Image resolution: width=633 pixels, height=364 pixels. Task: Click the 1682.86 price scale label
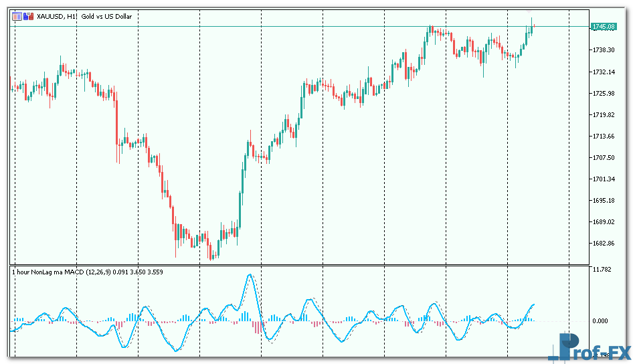pos(604,244)
